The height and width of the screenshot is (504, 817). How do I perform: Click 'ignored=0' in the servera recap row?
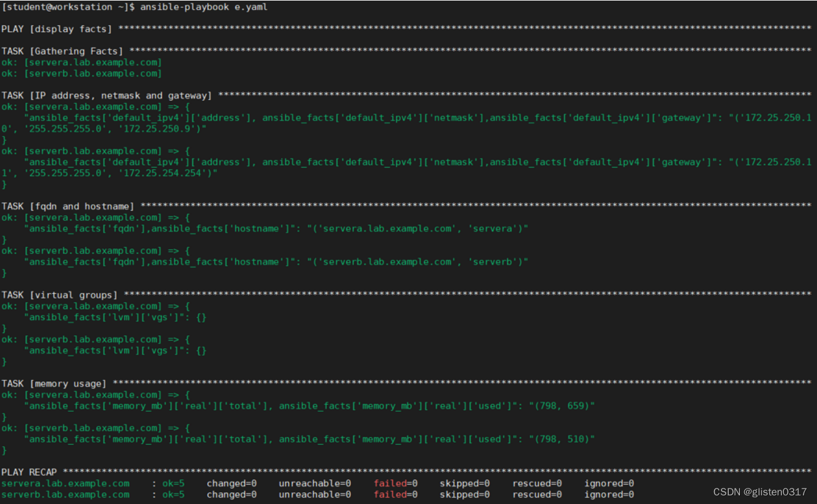click(609, 484)
